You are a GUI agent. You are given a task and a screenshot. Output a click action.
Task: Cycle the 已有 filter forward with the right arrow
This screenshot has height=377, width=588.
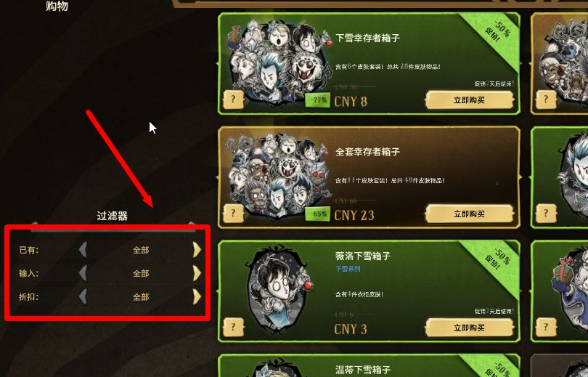(197, 250)
